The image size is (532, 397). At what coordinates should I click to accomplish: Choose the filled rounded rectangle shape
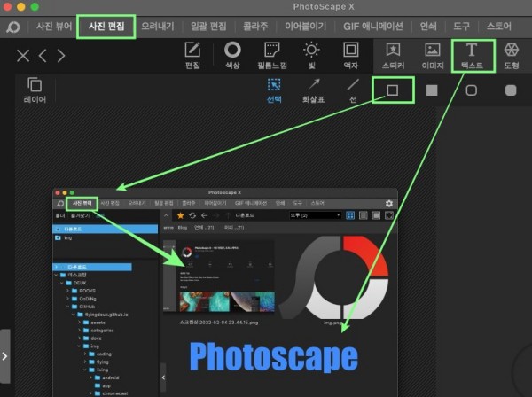(x=511, y=90)
